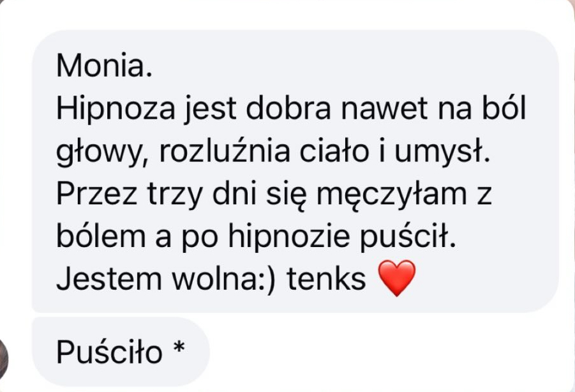Click the word 'rozluźnia' in the message
575x392 pixels.
[x=225, y=151]
